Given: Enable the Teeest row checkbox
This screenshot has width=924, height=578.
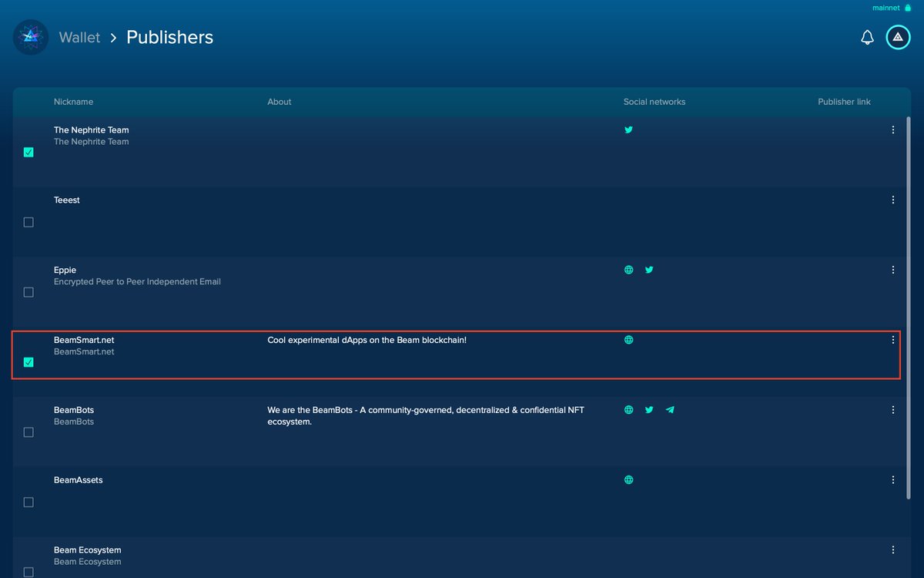Looking at the screenshot, I should 28,222.
